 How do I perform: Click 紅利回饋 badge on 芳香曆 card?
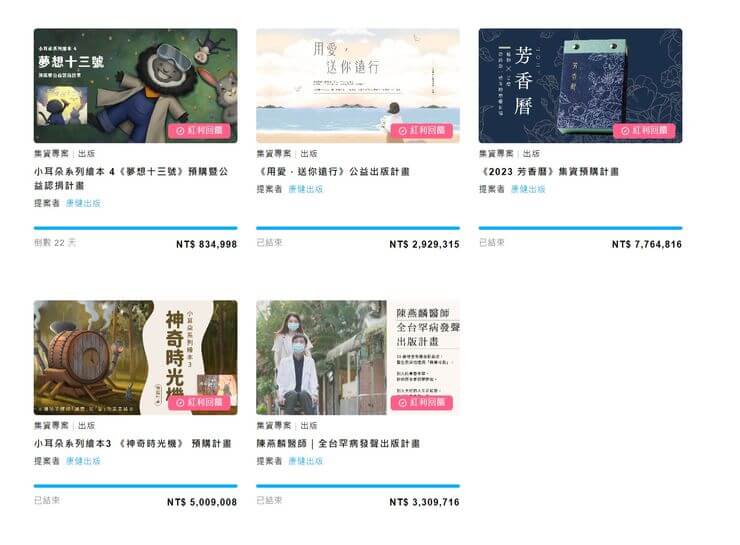644,131
